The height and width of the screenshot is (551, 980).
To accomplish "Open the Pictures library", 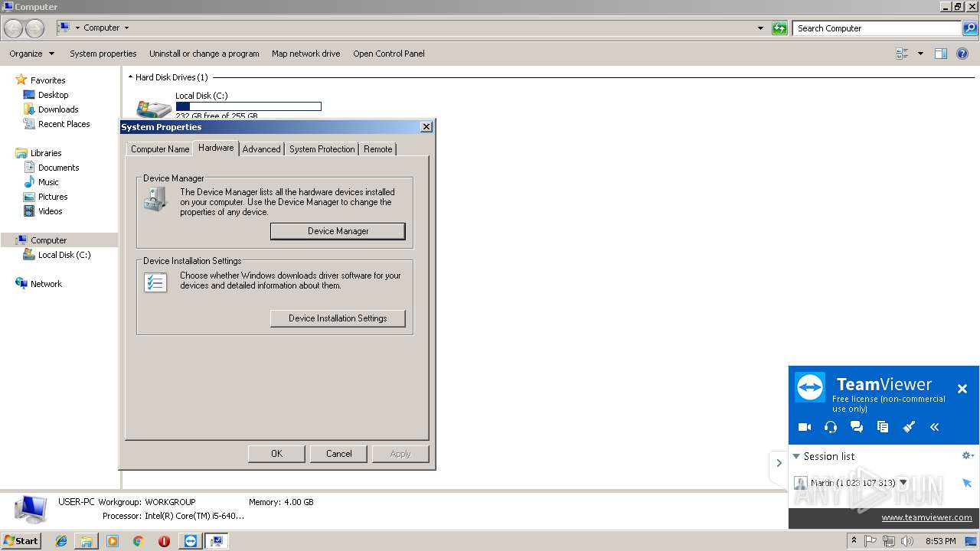I will tap(53, 197).
